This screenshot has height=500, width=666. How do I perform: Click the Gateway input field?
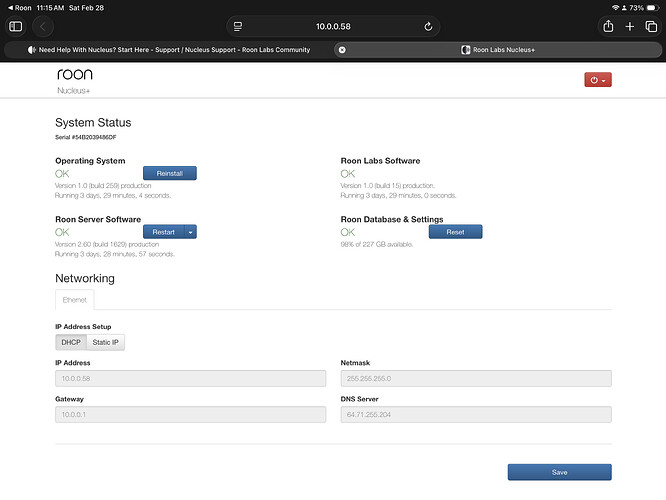pyautogui.click(x=190, y=414)
